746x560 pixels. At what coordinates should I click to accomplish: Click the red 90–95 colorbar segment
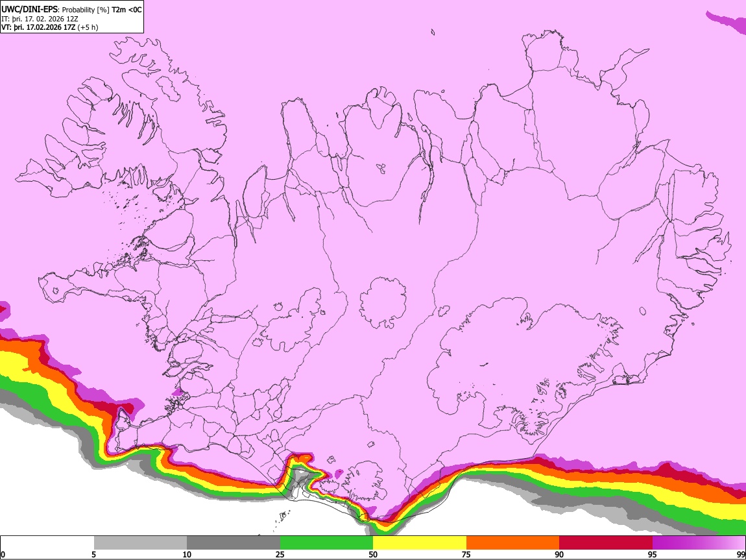click(606, 543)
